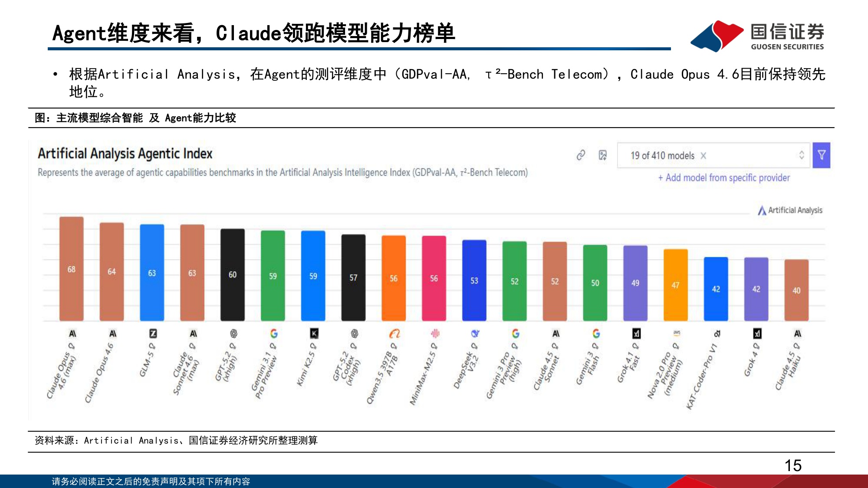Screen dimensions: 868x488
Task: Click OpenAI logo under GPT-5.2 Codex (xhigh)
Action: click(x=355, y=334)
